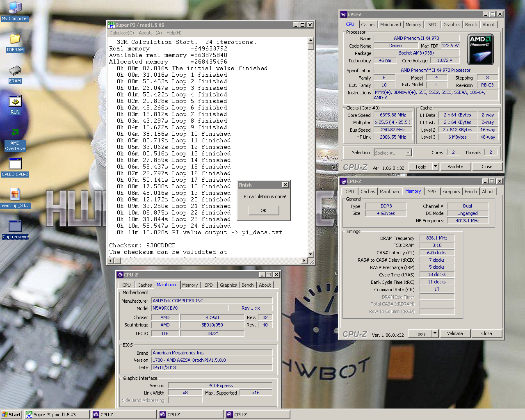Click the Start button on taskbar
The image size is (525, 420).
coord(11,415)
